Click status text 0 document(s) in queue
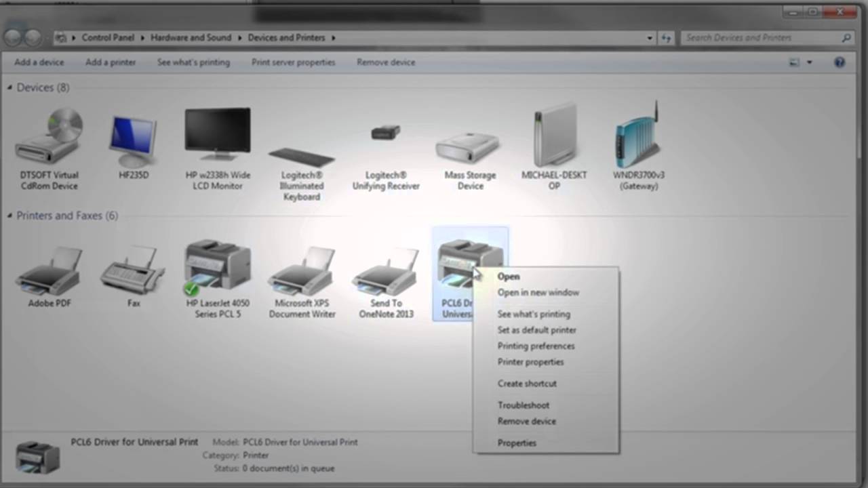Image resolution: width=868 pixels, height=488 pixels. pyautogui.click(x=289, y=468)
